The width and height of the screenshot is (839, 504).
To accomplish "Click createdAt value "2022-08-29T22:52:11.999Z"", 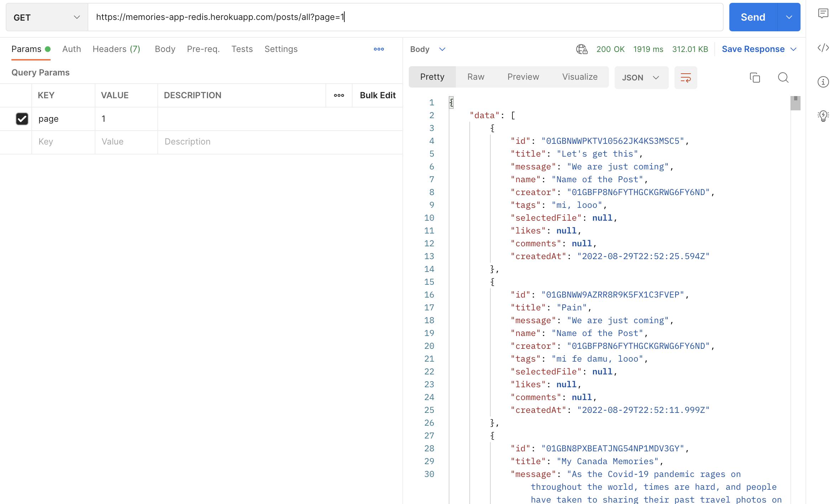I will tap(643, 410).
